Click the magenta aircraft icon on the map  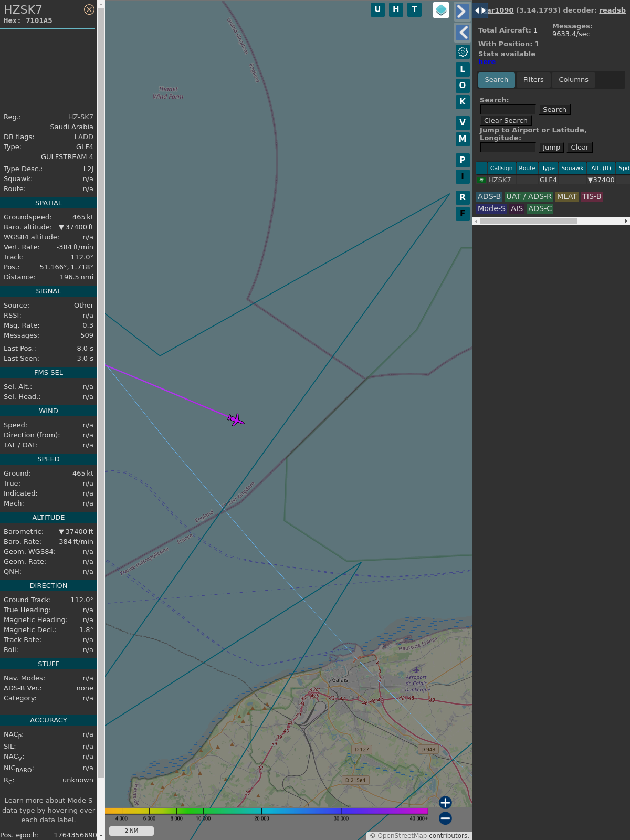click(236, 420)
